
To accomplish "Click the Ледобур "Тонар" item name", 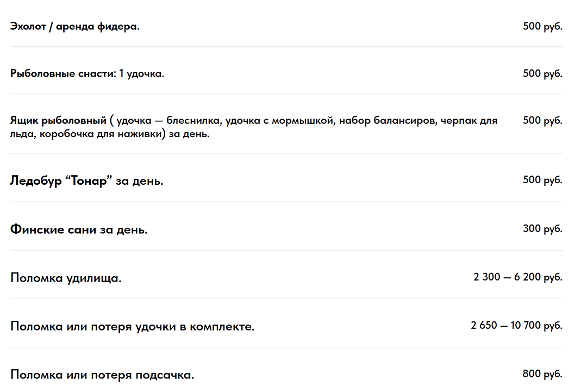I will tap(61, 181).
